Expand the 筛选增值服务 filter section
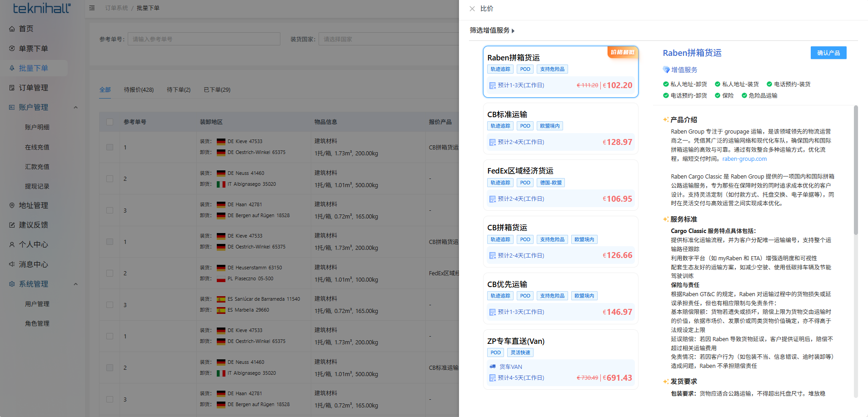The width and height of the screenshot is (868, 417). tap(492, 30)
